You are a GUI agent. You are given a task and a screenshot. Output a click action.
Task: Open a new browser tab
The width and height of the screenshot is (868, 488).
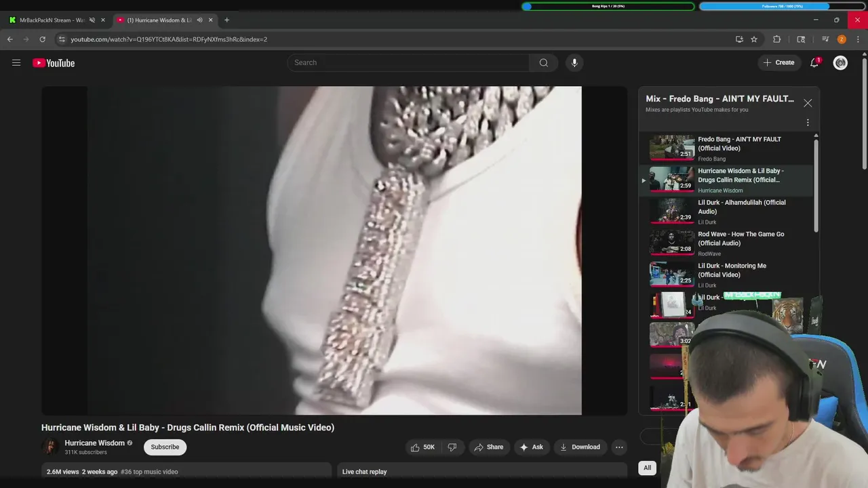point(226,20)
